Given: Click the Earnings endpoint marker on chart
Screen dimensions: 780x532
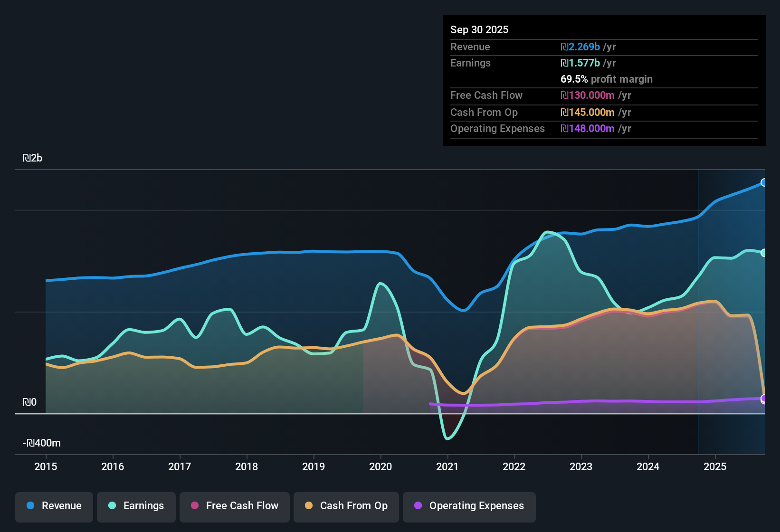Looking at the screenshot, I should click(x=763, y=253).
